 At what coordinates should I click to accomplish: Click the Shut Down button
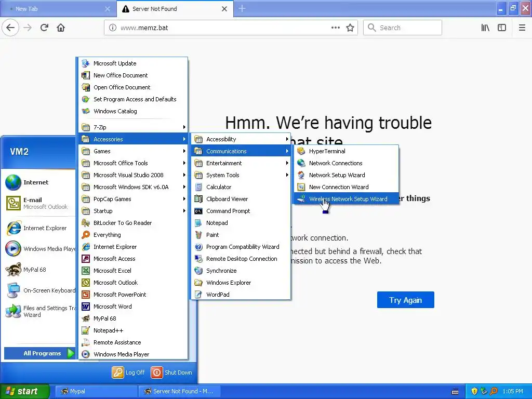[x=171, y=373]
